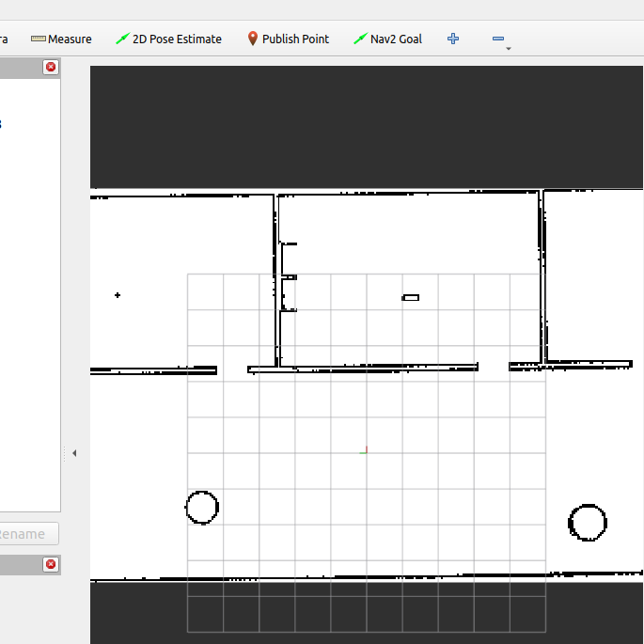The image size is (644, 644).
Task: Click the blue plus add-tool icon
Action: [x=453, y=39]
